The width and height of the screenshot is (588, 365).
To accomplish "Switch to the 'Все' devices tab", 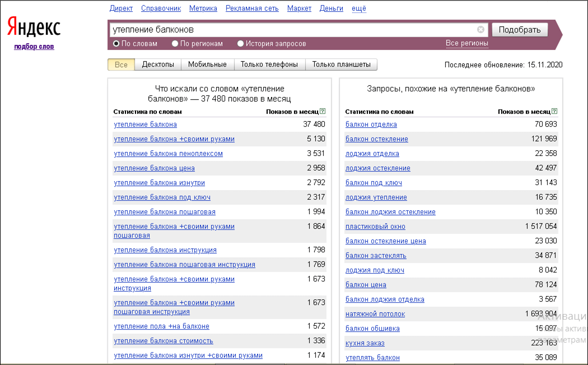I will 121,64.
